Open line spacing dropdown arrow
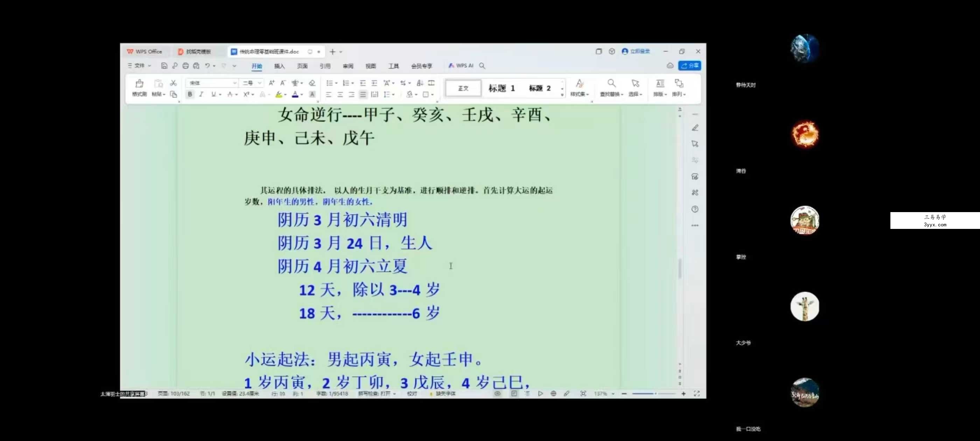Screen dimensions: 980x441 click(393, 94)
